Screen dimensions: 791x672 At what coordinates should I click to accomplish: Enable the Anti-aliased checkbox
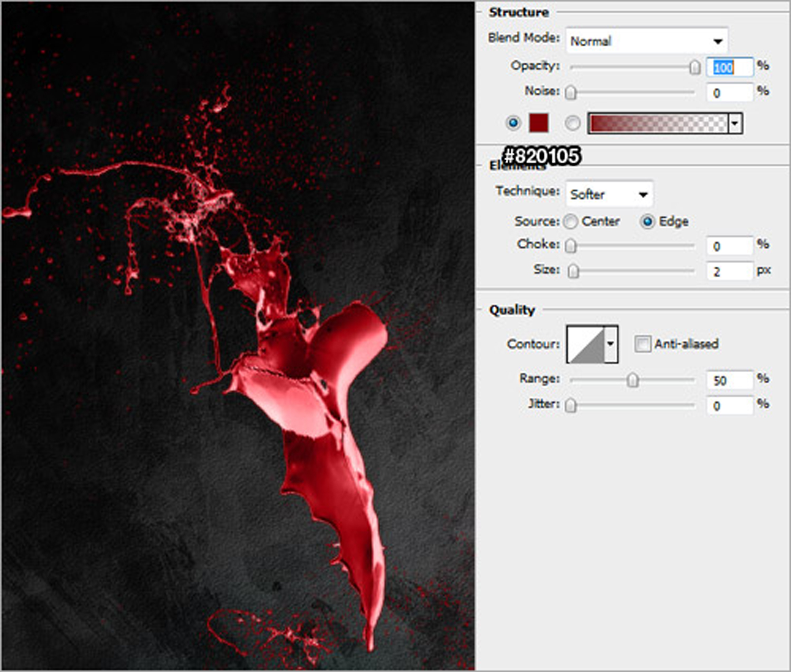pos(642,344)
